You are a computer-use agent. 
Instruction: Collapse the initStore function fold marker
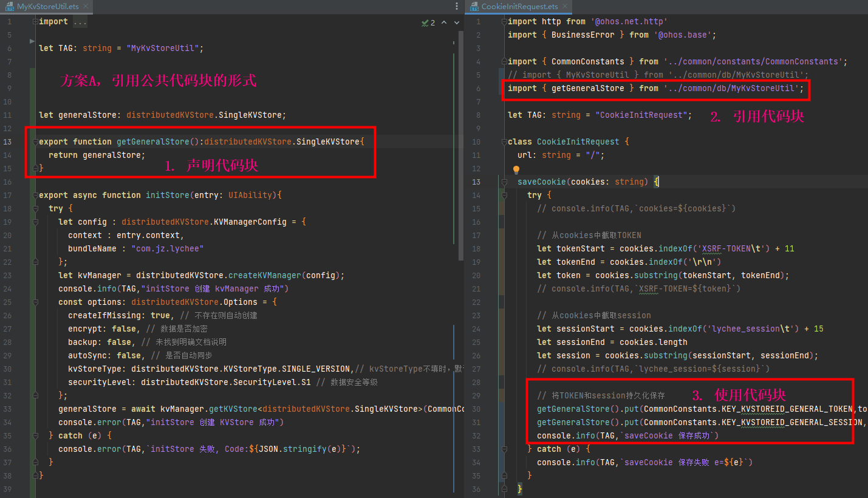[35, 195]
